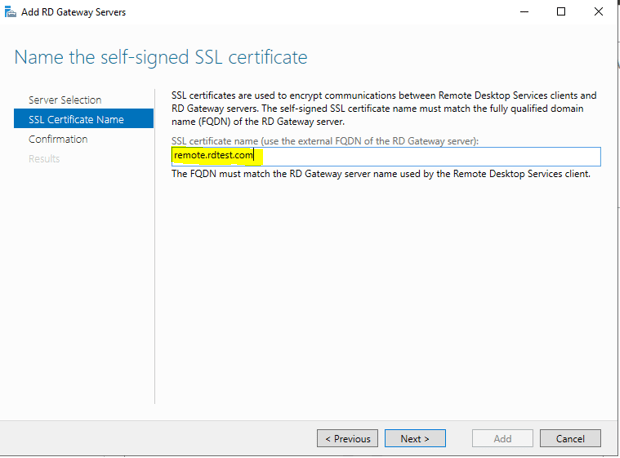Click the highlighted remote.rdtest.com text
This screenshot has width=620, height=458.
pyautogui.click(x=214, y=156)
